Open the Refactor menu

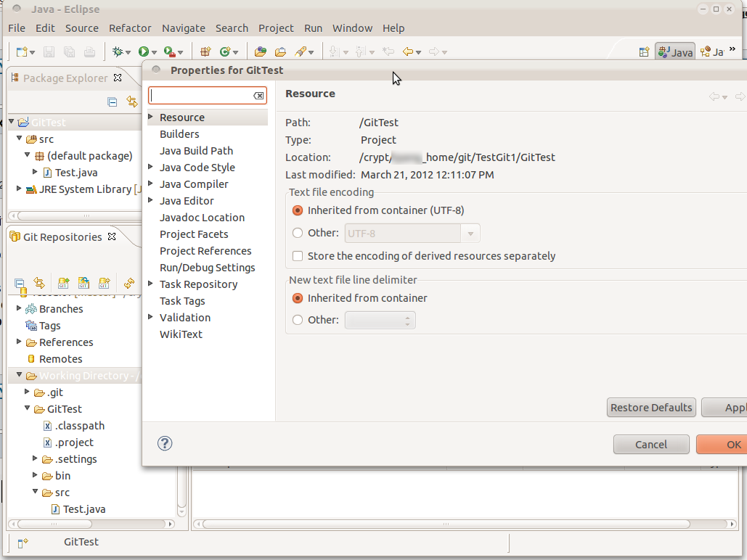point(130,28)
